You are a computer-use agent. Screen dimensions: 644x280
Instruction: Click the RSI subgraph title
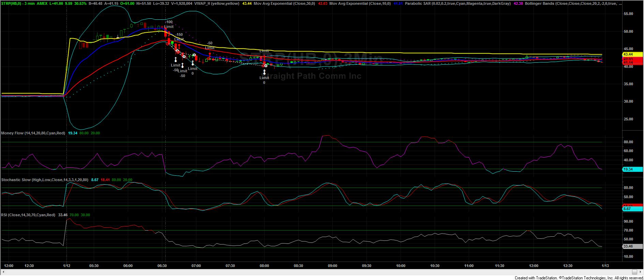[28, 215]
